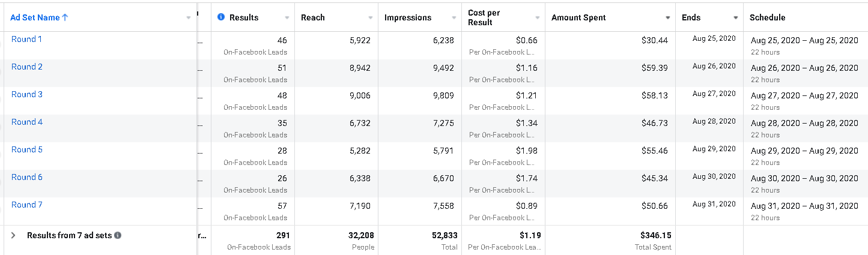Open the Reach column dropdown arrow
The height and width of the screenshot is (255, 868).
coord(370,18)
